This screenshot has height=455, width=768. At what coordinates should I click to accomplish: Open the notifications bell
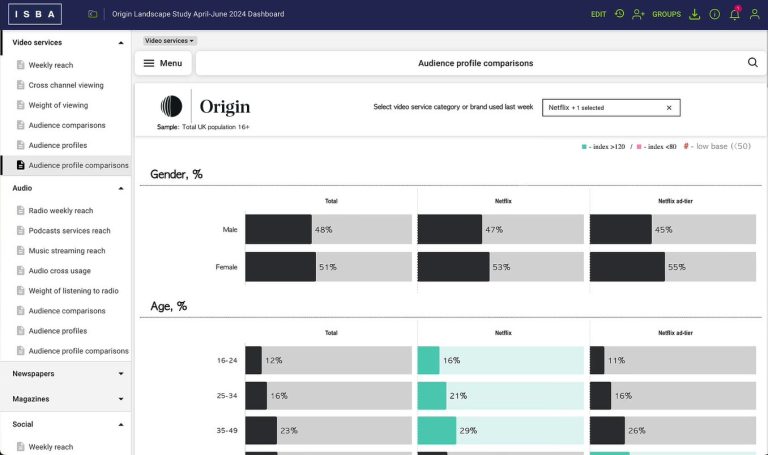[x=735, y=14]
